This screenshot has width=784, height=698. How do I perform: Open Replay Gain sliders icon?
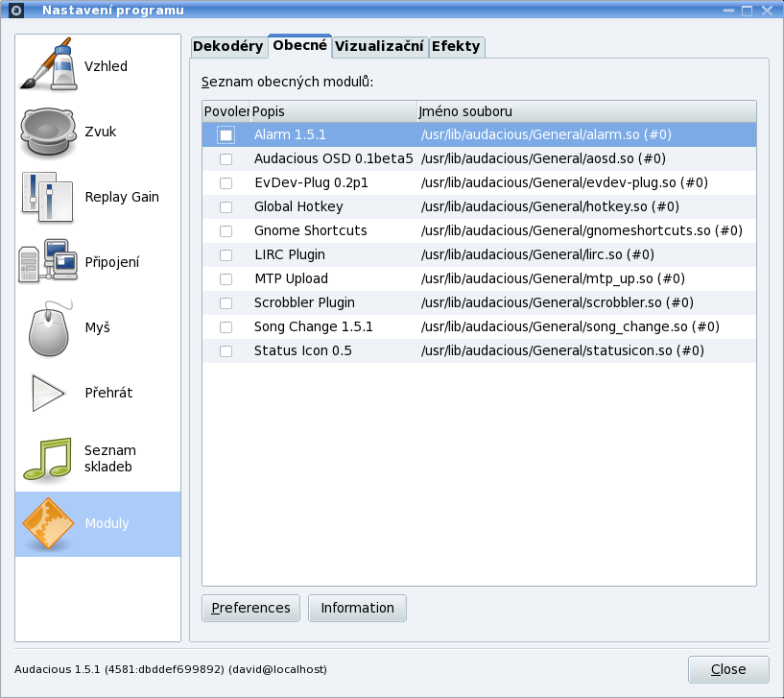click(x=48, y=197)
